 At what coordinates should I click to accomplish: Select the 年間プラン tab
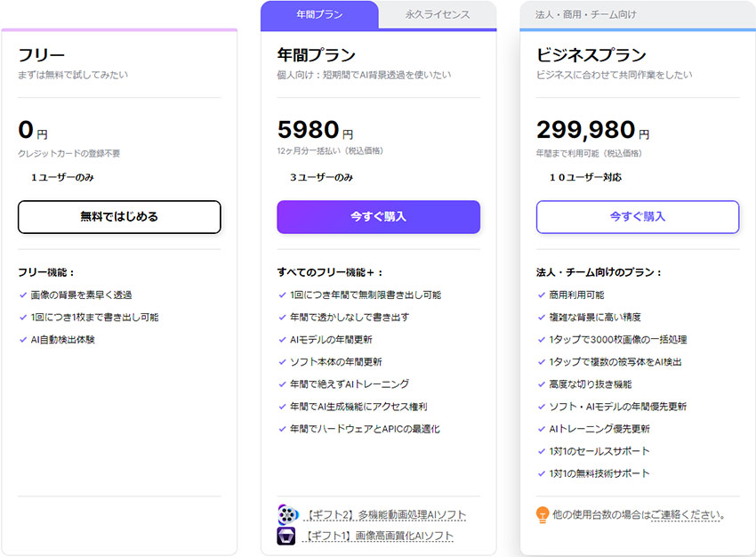click(x=319, y=15)
